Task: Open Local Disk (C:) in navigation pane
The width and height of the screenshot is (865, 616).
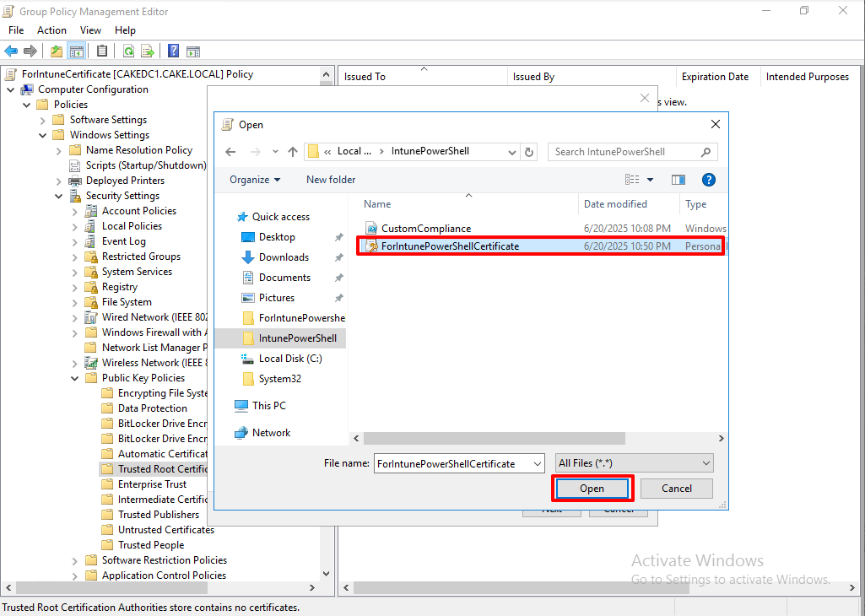Action: [x=290, y=359]
